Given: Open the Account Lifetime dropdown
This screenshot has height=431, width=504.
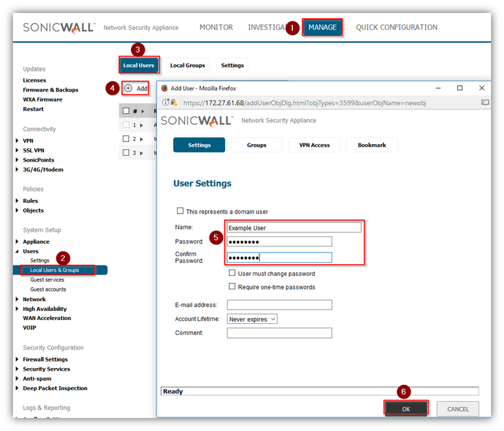Looking at the screenshot, I should point(252,319).
